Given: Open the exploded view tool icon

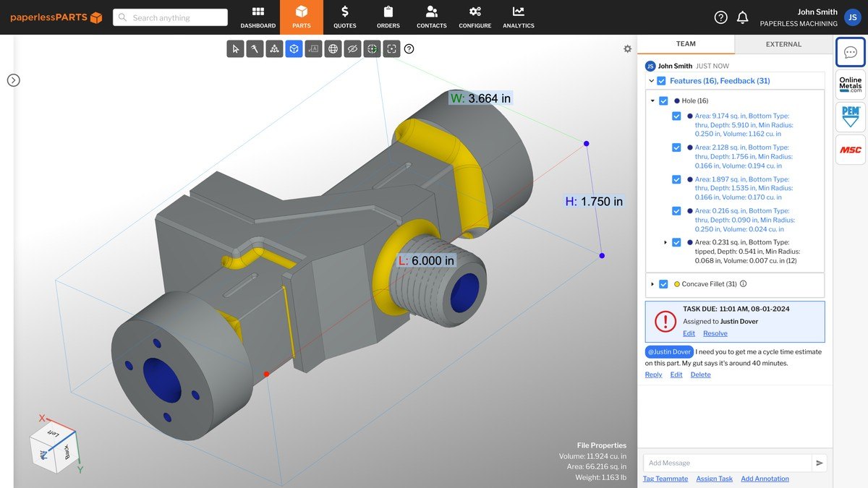Looking at the screenshot, I should click(x=274, y=48).
